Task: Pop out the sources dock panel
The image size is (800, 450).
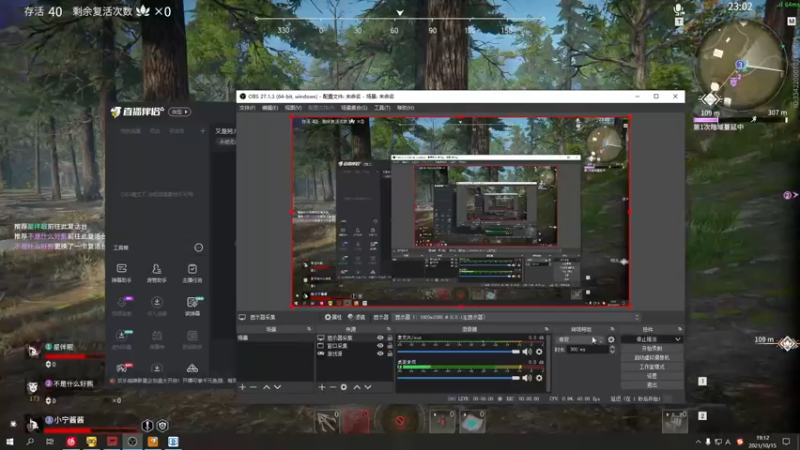Action: (x=389, y=329)
